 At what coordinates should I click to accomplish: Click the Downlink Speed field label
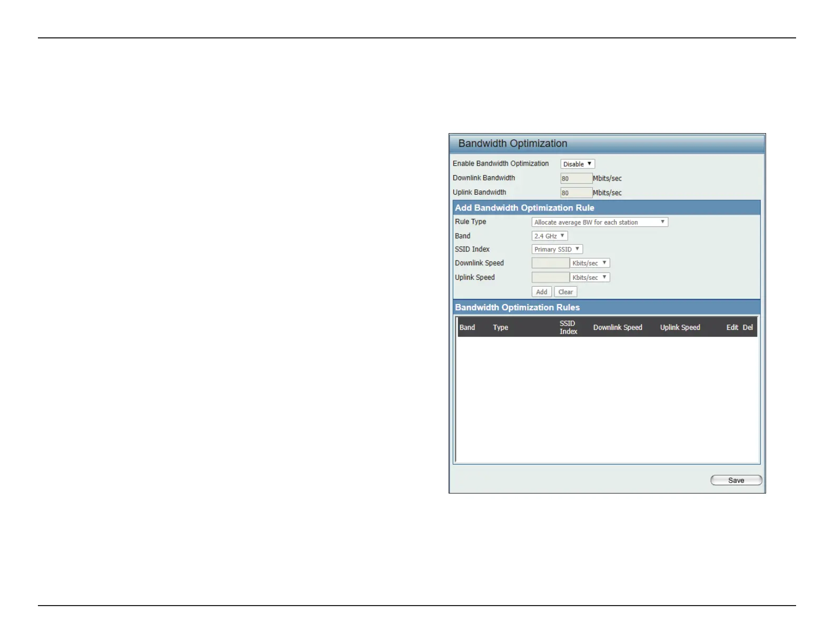(479, 263)
